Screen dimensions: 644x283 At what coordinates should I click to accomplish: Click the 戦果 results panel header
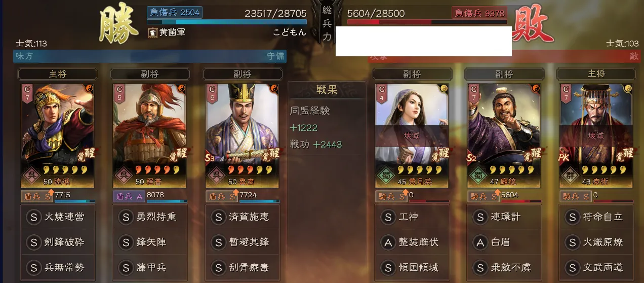pyautogui.click(x=327, y=90)
